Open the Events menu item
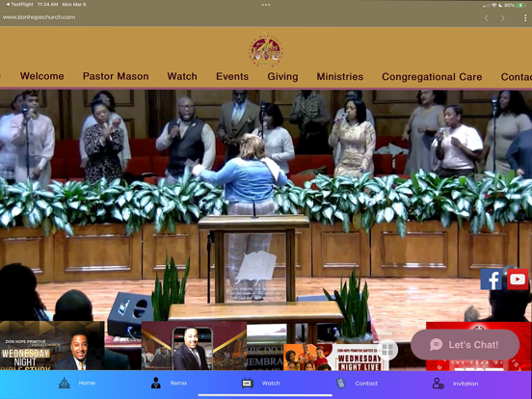Viewport: 532px width, 399px height. (x=232, y=76)
